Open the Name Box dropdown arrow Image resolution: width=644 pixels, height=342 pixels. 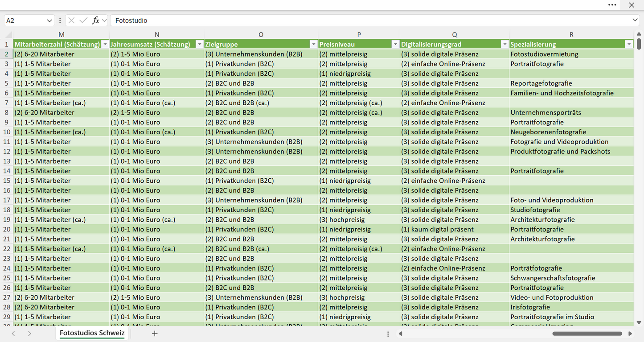click(49, 21)
